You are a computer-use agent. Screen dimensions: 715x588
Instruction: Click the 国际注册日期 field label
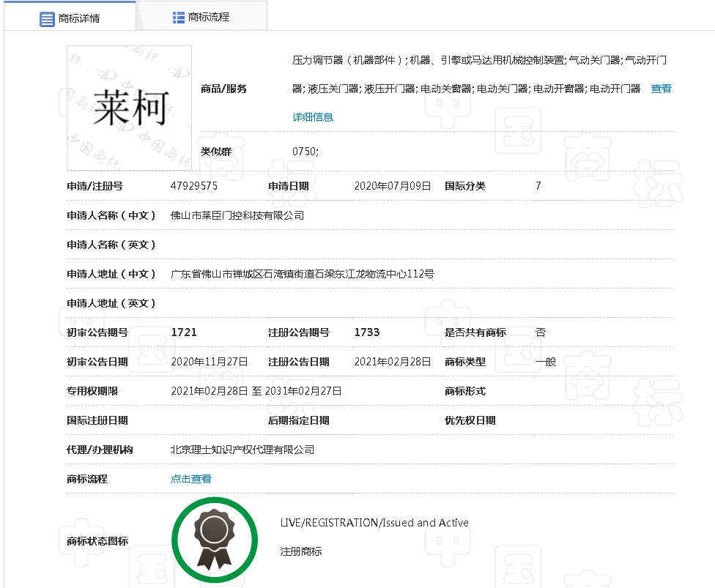click(97, 420)
